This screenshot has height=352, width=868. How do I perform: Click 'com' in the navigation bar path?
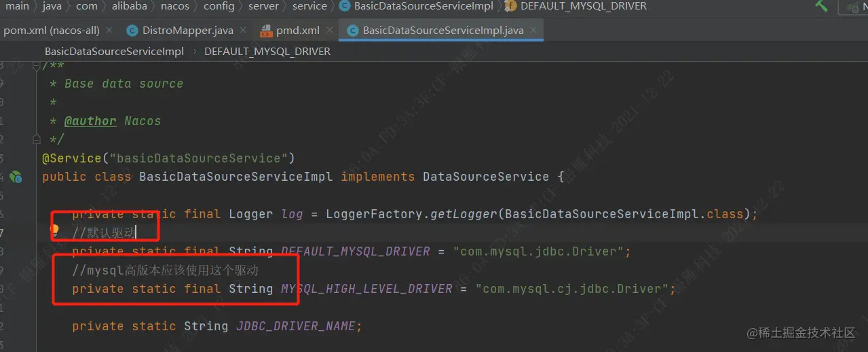(x=86, y=6)
